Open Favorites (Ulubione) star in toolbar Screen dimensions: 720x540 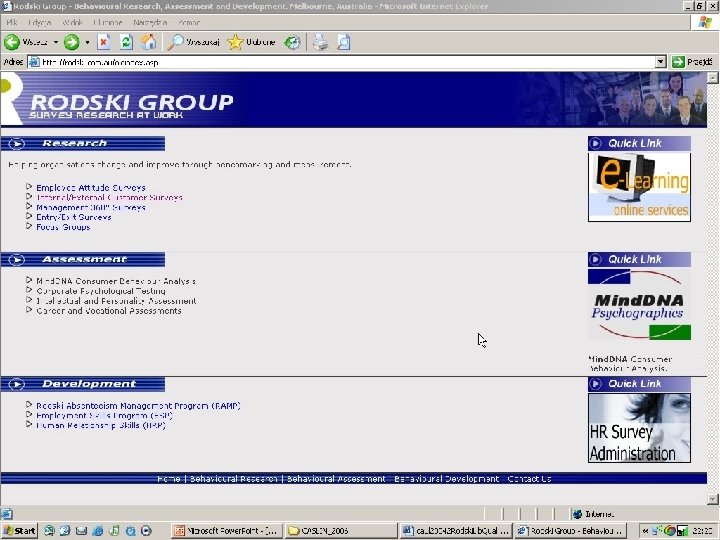252,42
